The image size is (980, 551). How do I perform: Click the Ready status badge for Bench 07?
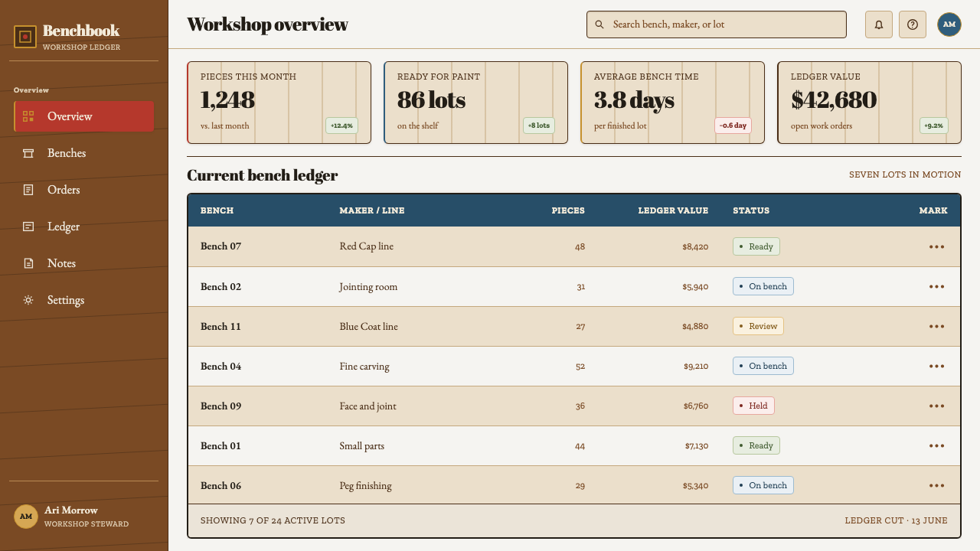coord(756,246)
